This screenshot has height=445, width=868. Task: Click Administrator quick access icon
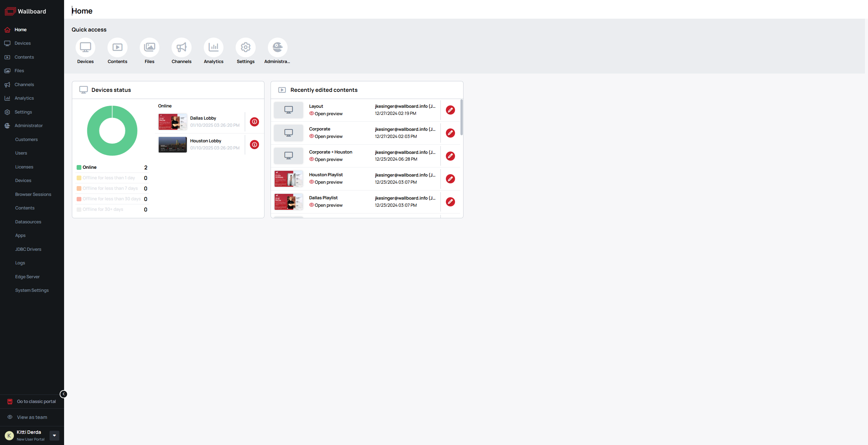pos(277,47)
